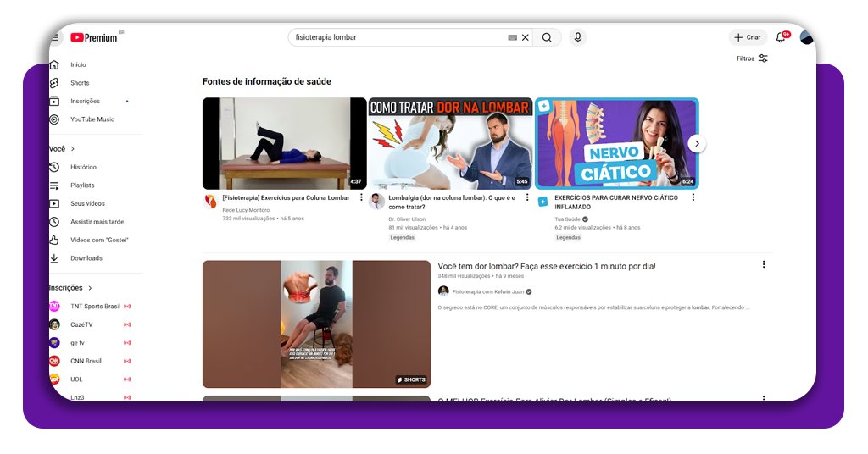Screen dimensions: 868x454
Task: Open the hamburger guide menu
Action: 55,37
